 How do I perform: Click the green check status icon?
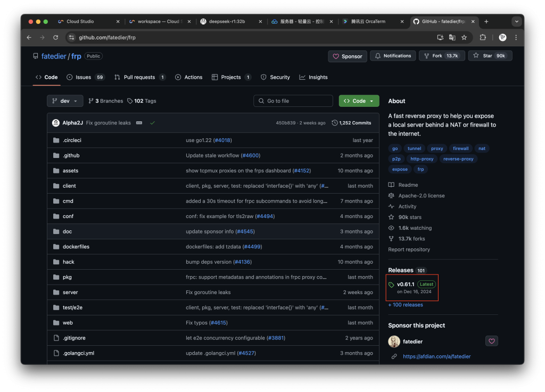pos(152,123)
